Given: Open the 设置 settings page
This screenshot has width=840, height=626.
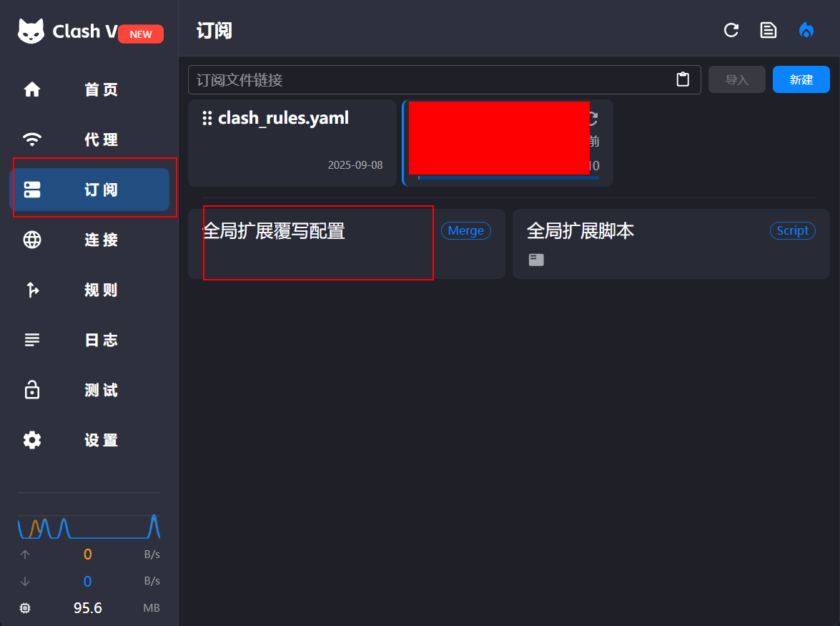Looking at the screenshot, I should pos(89,440).
